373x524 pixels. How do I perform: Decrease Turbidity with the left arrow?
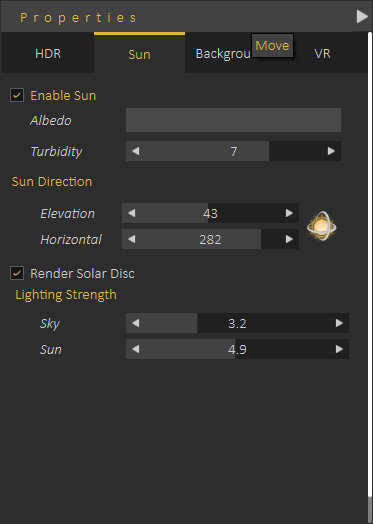pyautogui.click(x=135, y=151)
